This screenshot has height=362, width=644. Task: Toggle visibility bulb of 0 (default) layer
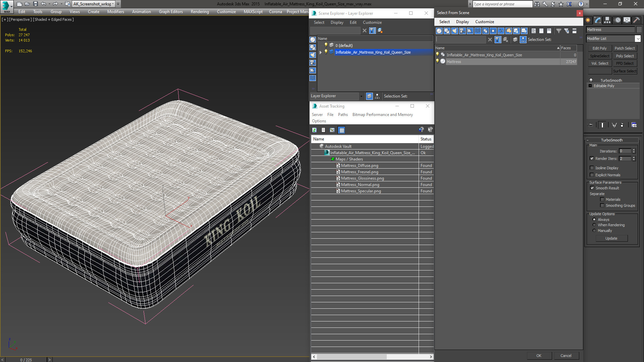pos(325,45)
